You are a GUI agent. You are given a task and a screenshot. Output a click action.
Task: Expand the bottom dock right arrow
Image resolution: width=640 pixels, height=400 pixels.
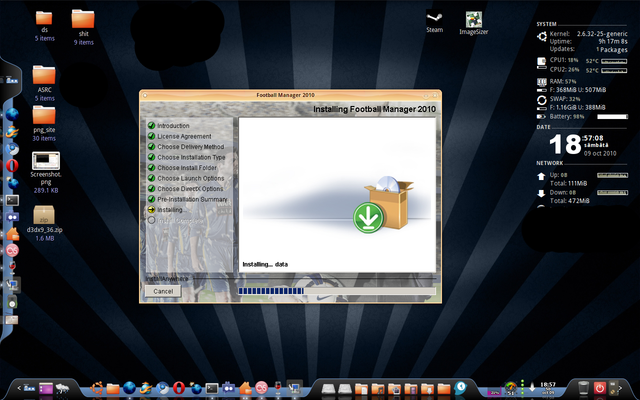click(620, 388)
